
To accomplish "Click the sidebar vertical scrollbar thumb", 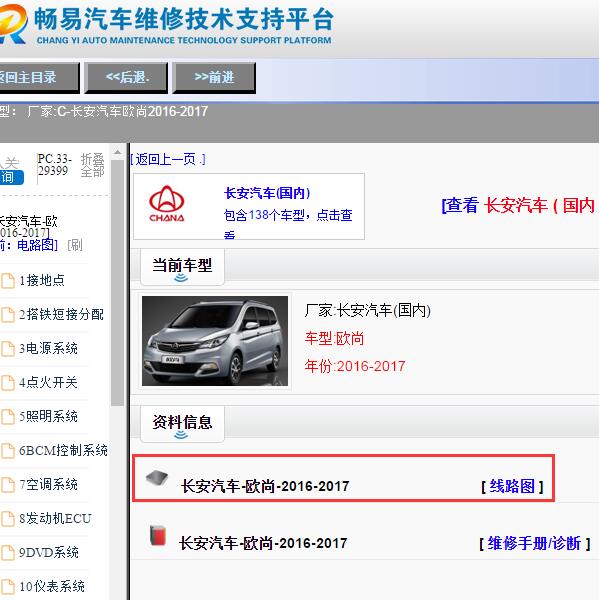I will coord(118,282).
